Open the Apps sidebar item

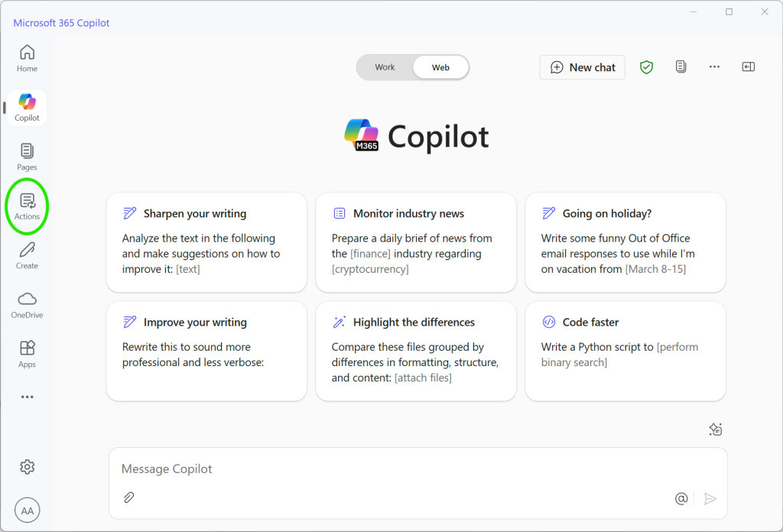click(x=27, y=355)
